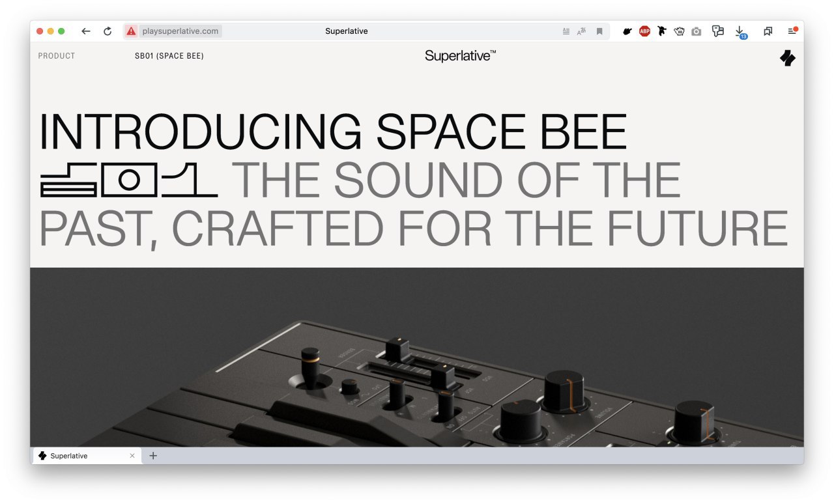Reload the page with the refresh icon
The width and height of the screenshot is (834, 504).
108,31
